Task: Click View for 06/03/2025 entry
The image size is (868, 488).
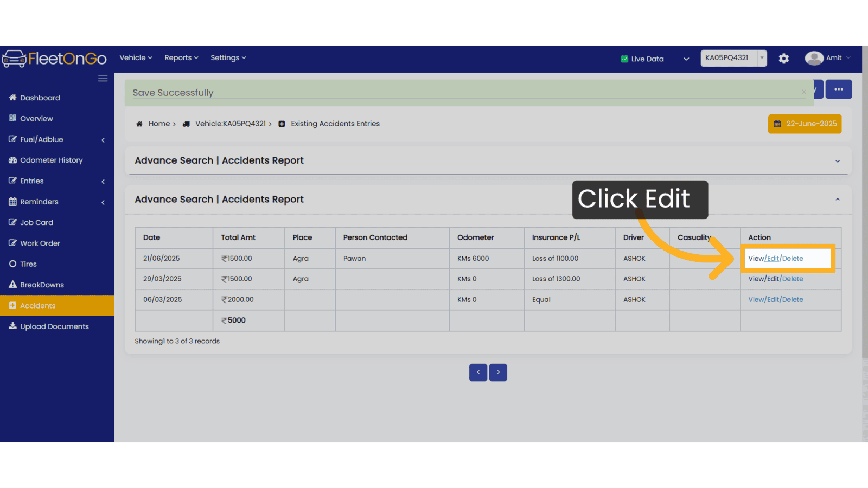Action: coord(756,300)
